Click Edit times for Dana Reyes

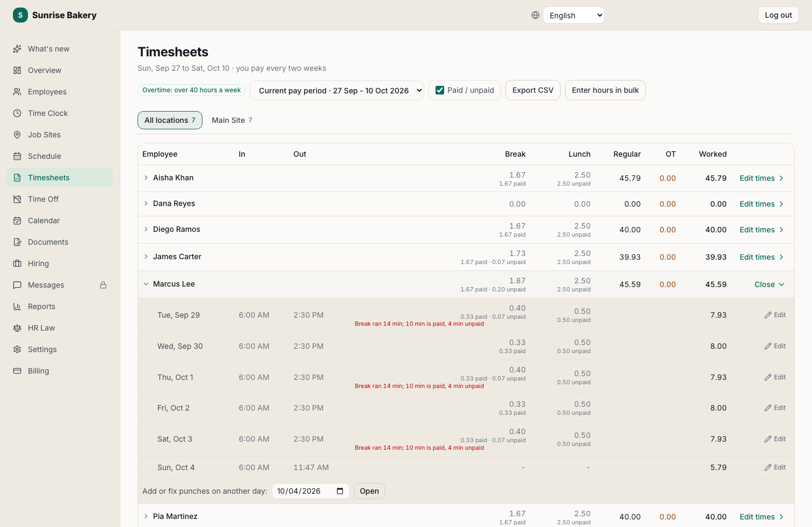click(x=762, y=204)
